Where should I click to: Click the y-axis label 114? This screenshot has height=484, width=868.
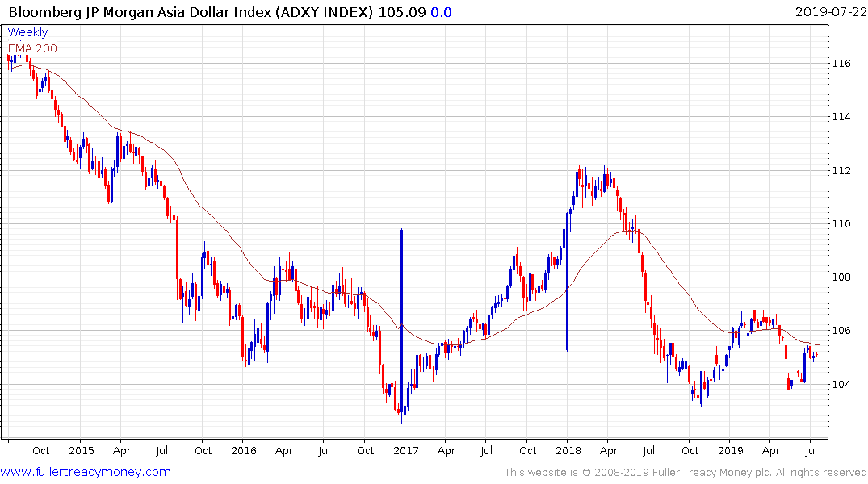(841, 117)
